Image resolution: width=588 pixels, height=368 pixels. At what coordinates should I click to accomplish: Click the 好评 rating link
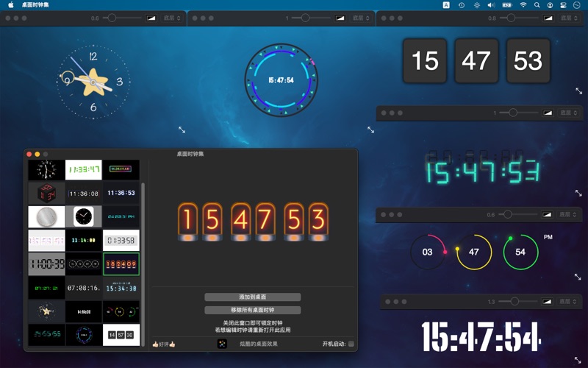[163, 344]
